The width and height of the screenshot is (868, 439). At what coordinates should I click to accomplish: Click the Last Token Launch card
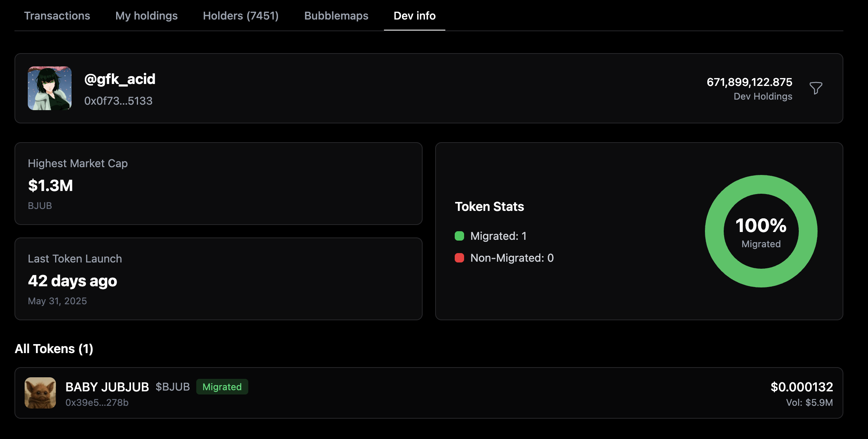tap(218, 279)
